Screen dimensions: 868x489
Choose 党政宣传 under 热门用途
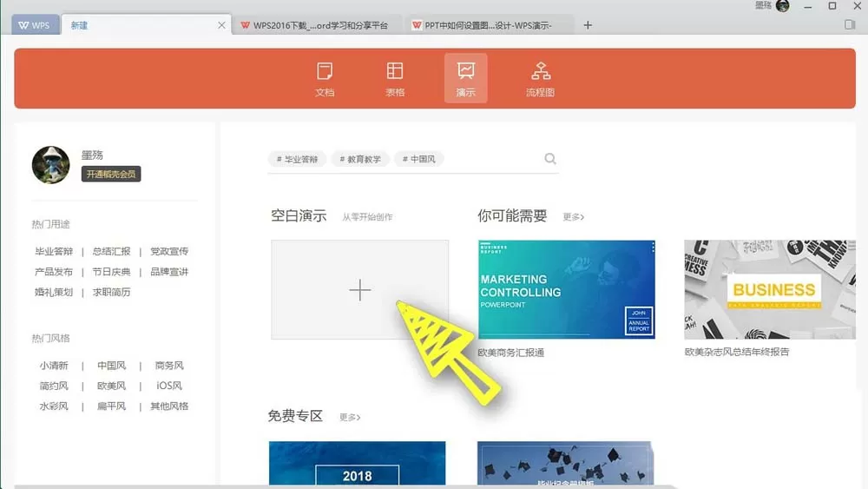point(169,251)
